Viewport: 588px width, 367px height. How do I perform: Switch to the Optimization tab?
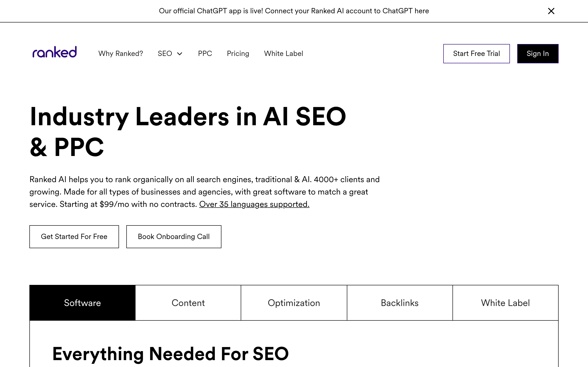(x=294, y=303)
